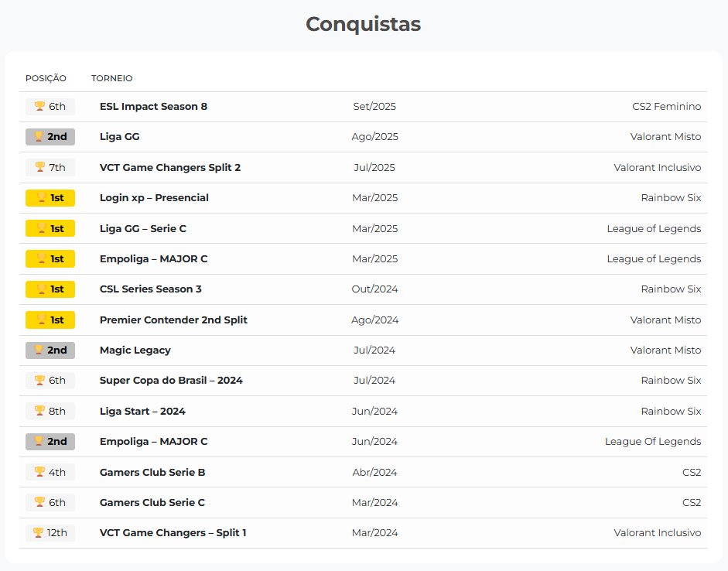
Task: Click trophy icon in Liga GG – Serie C row
Action: 42,228
